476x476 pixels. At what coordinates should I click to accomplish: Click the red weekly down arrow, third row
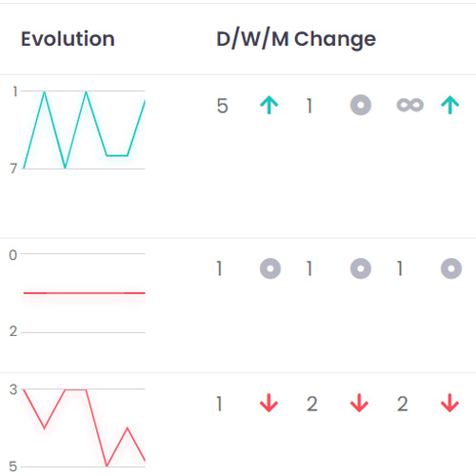(x=359, y=403)
